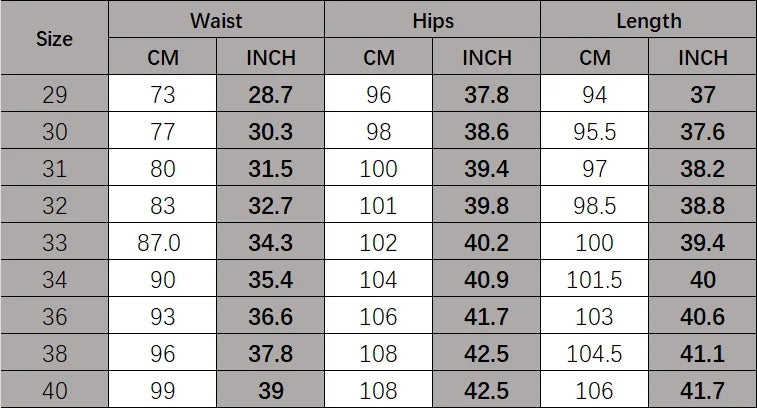Click the Hips header cell

pos(432,20)
